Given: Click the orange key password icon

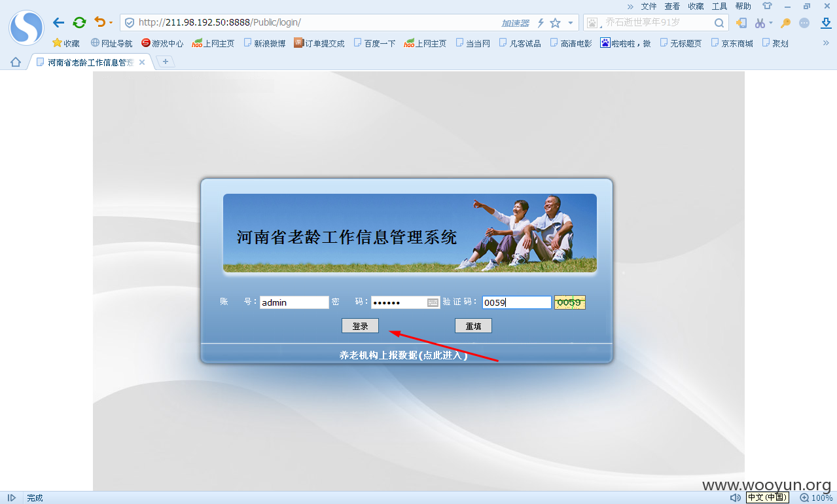Looking at the screenshot, I should point(786,23).
